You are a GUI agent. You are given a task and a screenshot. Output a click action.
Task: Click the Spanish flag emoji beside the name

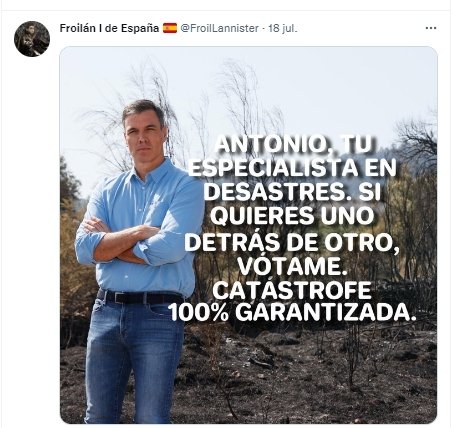(x=170, y=28)
